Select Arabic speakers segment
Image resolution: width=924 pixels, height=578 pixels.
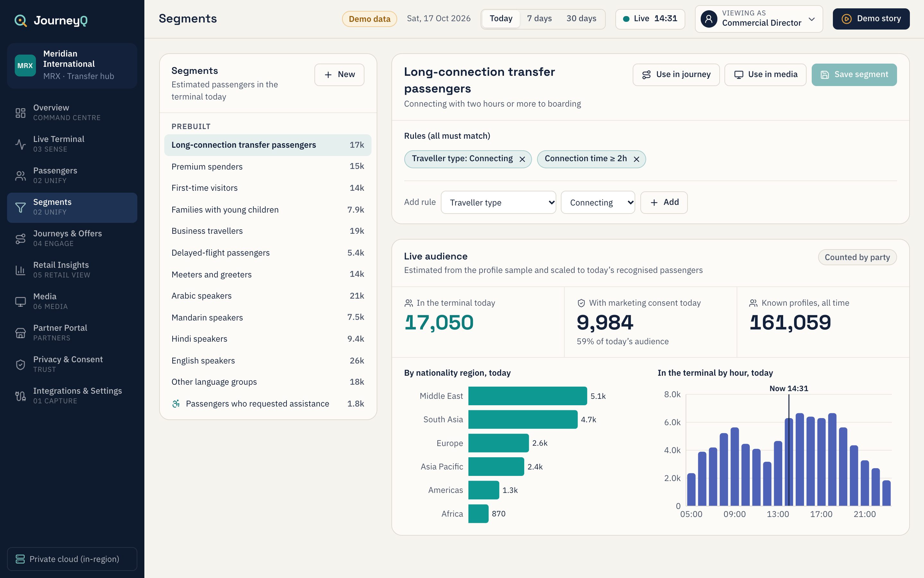pyautogui.click(x=268, y=296)
